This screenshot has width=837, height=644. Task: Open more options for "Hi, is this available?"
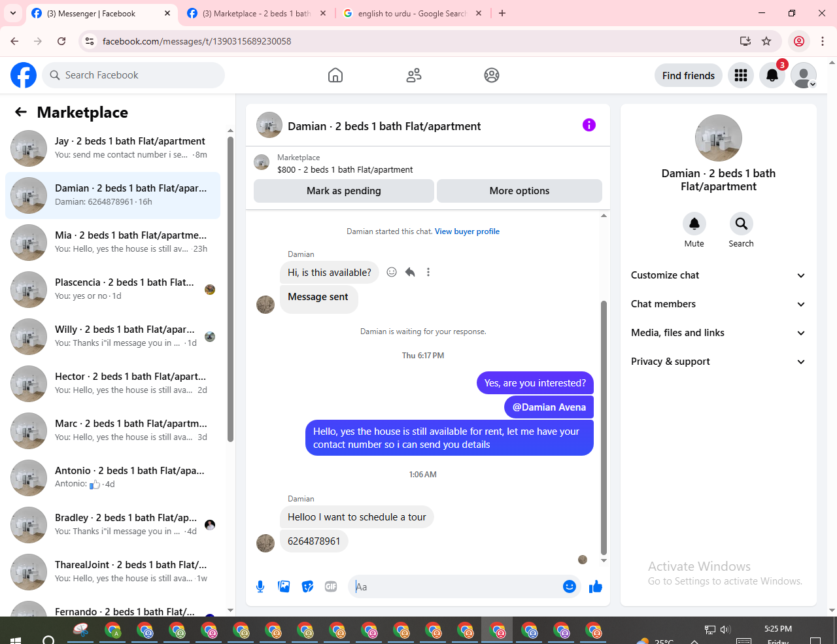[428, 272]
